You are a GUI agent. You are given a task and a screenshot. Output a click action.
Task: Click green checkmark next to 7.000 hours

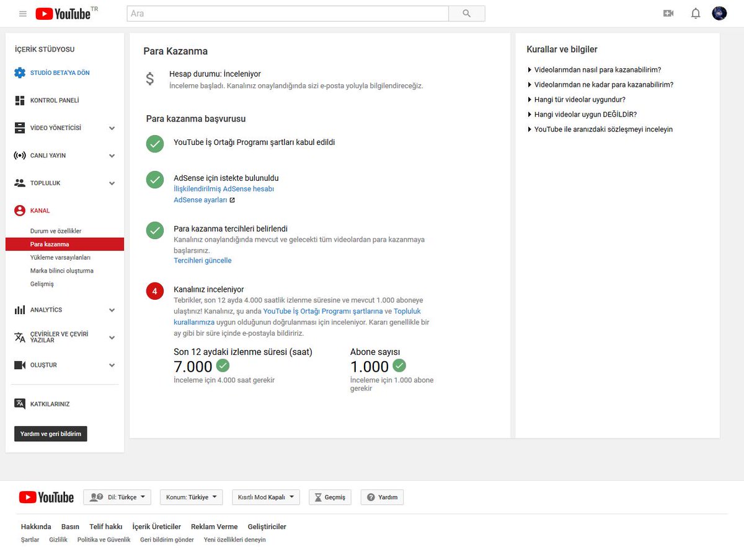(x=223, y=365)
